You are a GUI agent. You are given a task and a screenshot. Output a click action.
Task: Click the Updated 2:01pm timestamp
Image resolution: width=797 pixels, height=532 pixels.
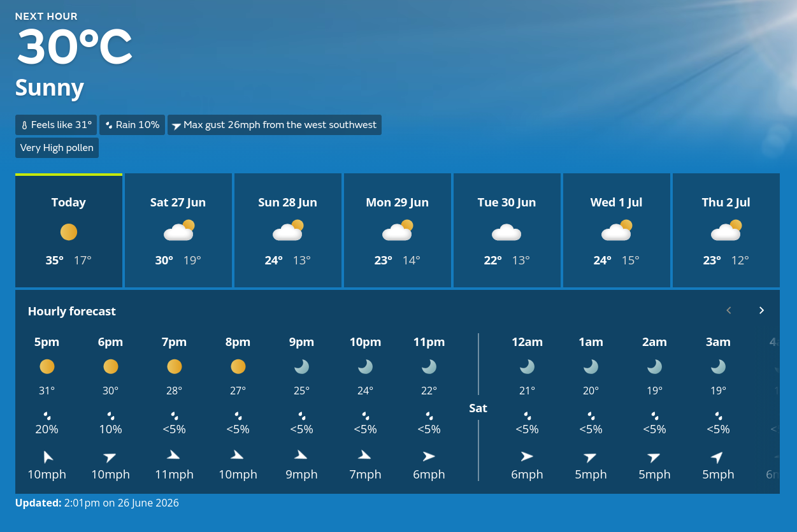click(x=97, y=503)
